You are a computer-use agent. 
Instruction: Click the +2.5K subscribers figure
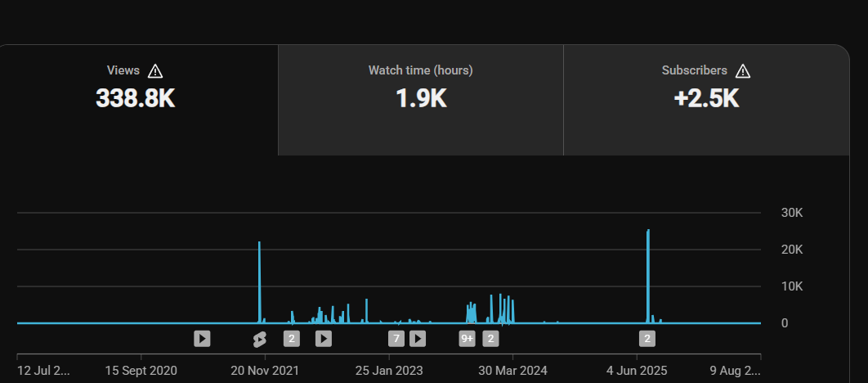pyautogui.click(x=706, y=99)
